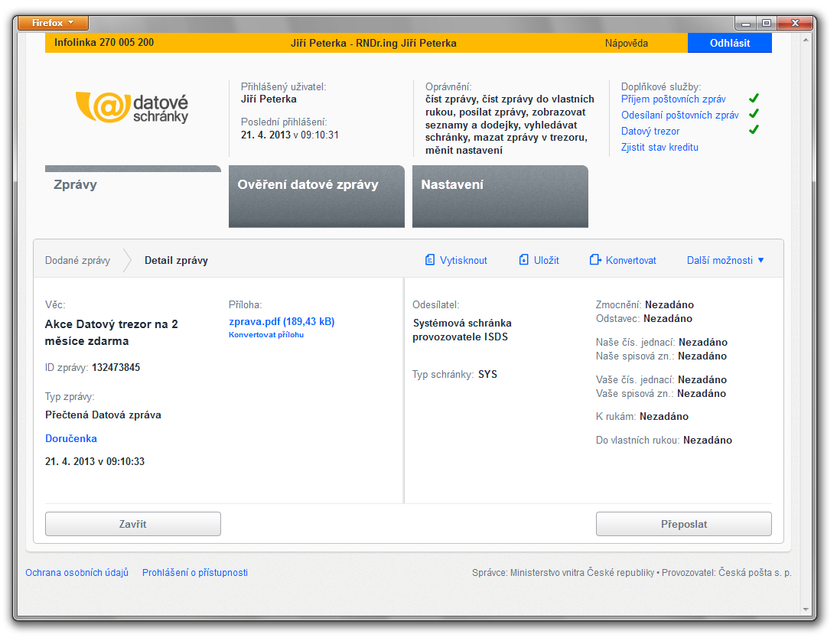Click the Uložit link text

point(546,260)
